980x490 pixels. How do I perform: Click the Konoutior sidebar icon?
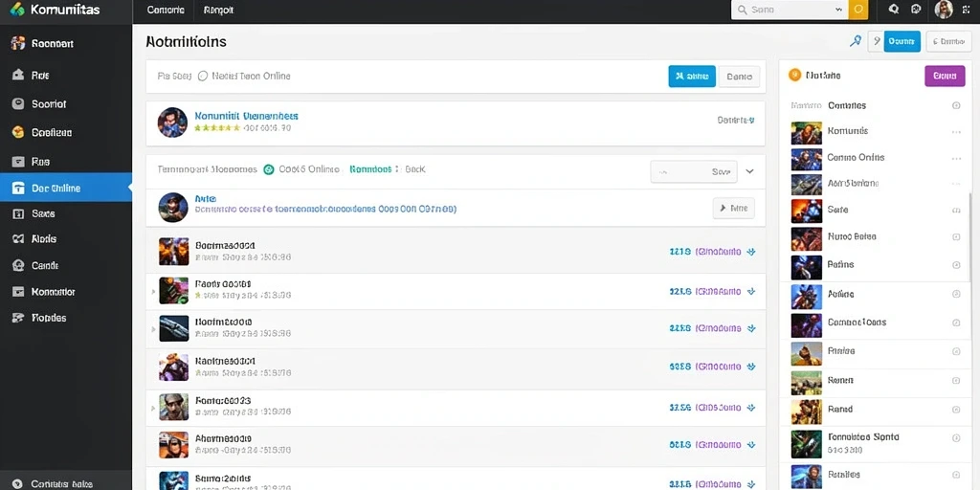pos(18,292)
